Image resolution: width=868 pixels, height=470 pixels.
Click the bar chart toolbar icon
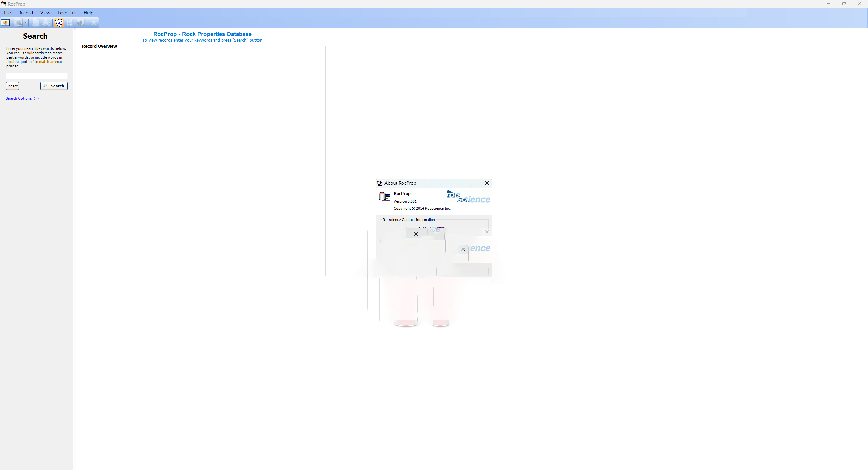81,23
